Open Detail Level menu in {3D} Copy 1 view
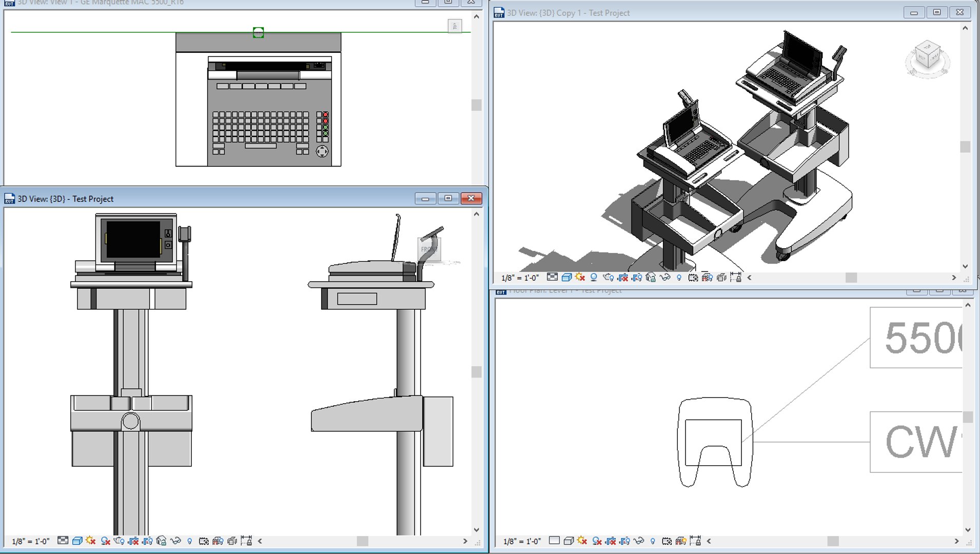The height and width of the screenshot is (554, 980). (552, 277)
